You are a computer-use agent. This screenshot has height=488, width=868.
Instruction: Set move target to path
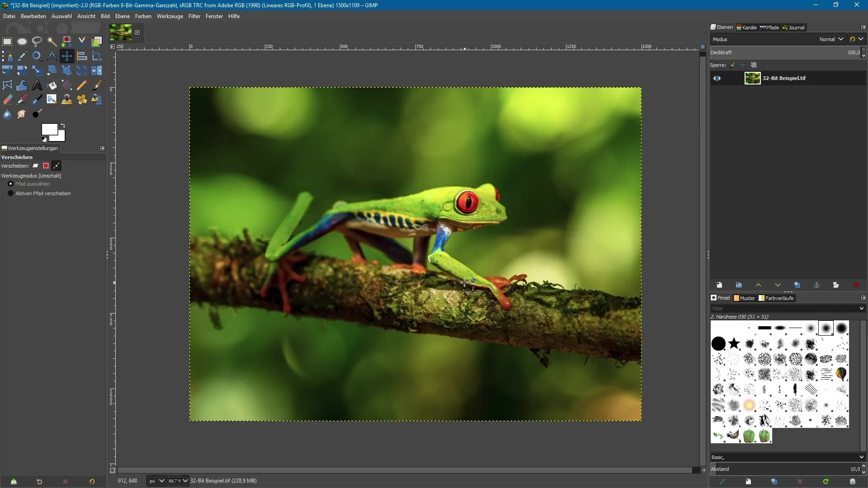tap(56, 166)
